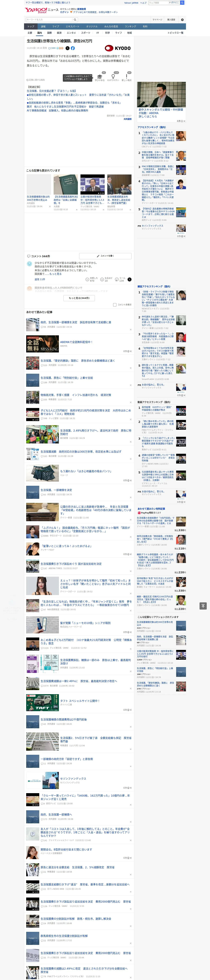The width and height of the screenshot is (210, 980).
Task: Open the 有料 tab
Action: [145, 27]
